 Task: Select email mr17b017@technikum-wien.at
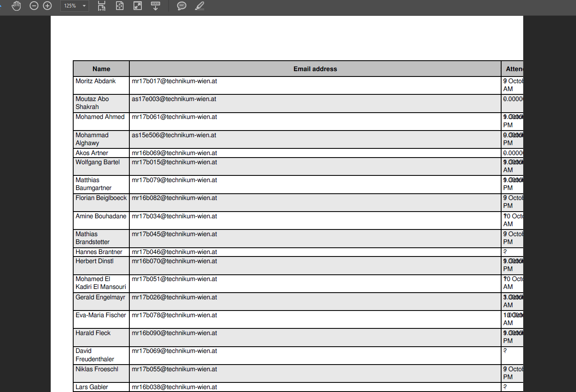tap(174, 81)
